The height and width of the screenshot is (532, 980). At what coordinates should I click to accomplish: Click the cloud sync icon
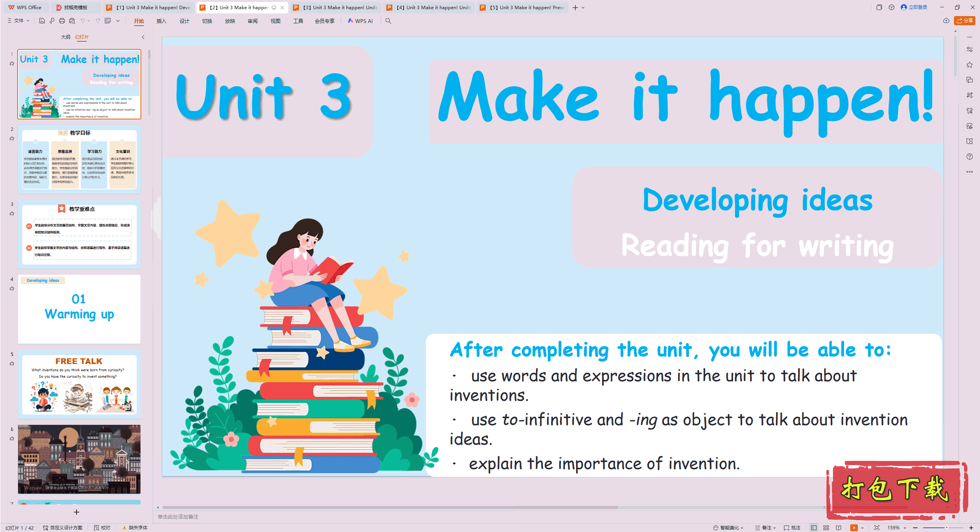(946, 21)
